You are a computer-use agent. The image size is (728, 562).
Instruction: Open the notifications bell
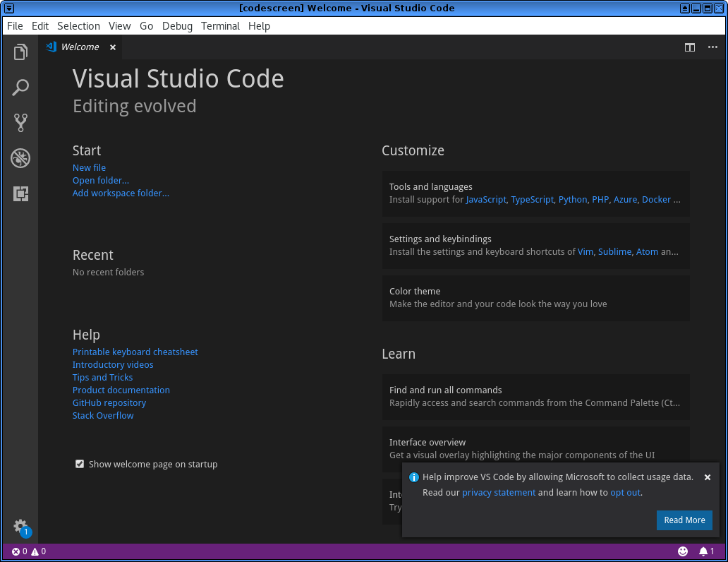(705, 551)
